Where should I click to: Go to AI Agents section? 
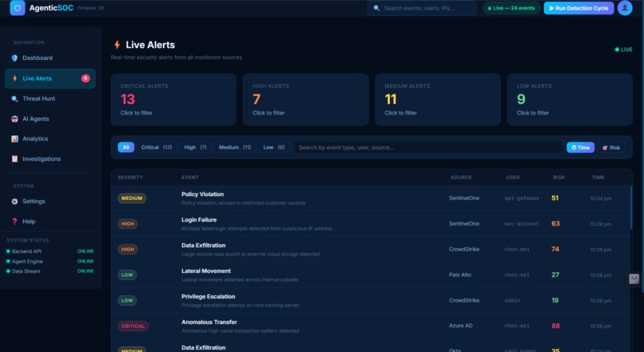(x=50, y=119)
